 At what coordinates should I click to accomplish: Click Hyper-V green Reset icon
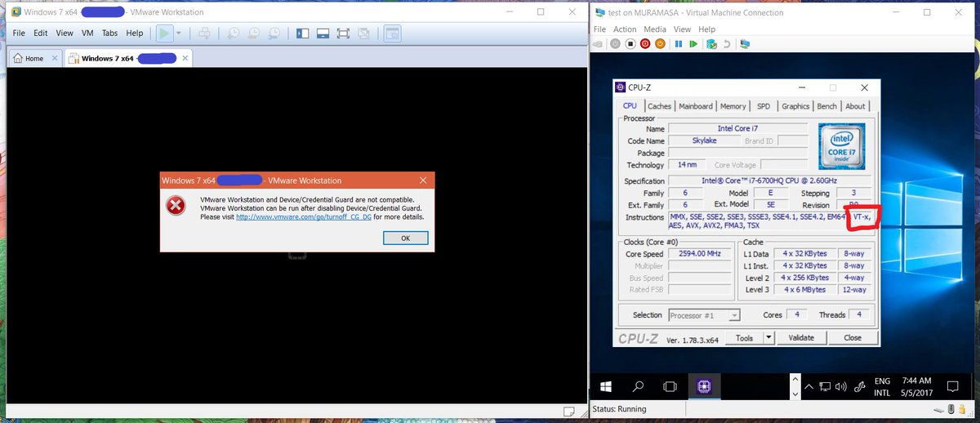click(x=693, y=44)
